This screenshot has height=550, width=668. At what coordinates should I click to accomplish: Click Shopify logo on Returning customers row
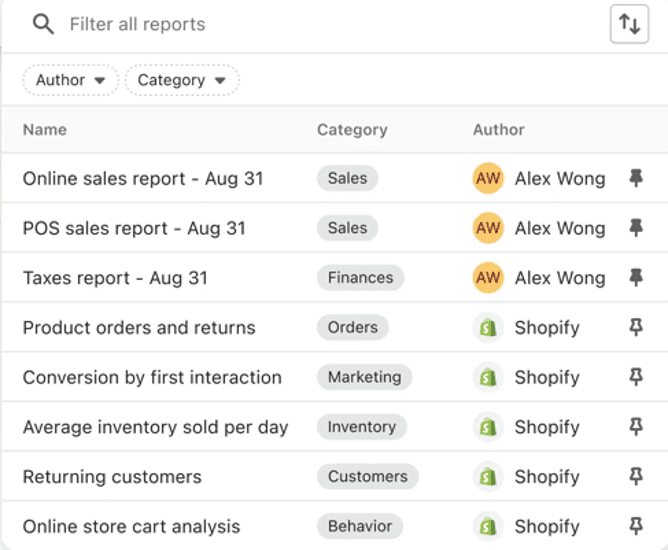click(x=488, y=477)
